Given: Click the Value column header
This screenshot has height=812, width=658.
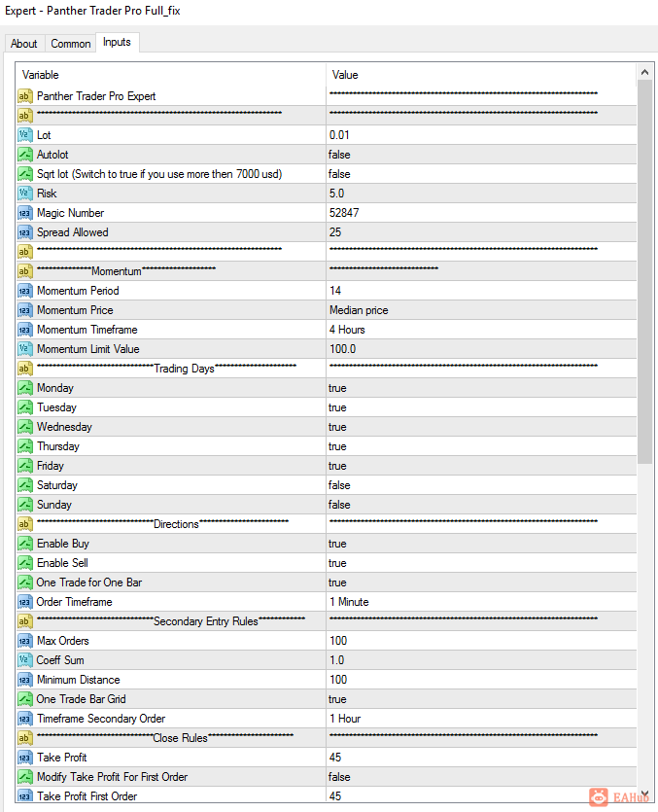Looking at the screenshot, I should pos(345,75).
